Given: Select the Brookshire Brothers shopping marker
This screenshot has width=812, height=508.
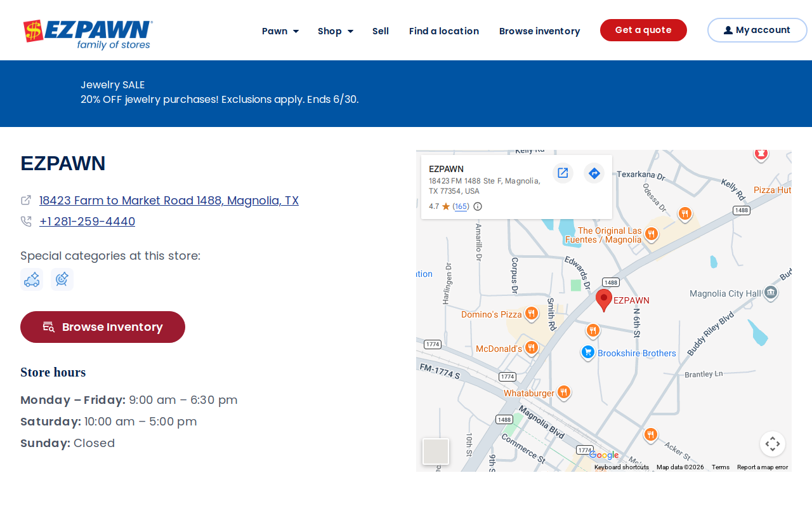Looking at the screenshot, I should [x=588, y=352].
